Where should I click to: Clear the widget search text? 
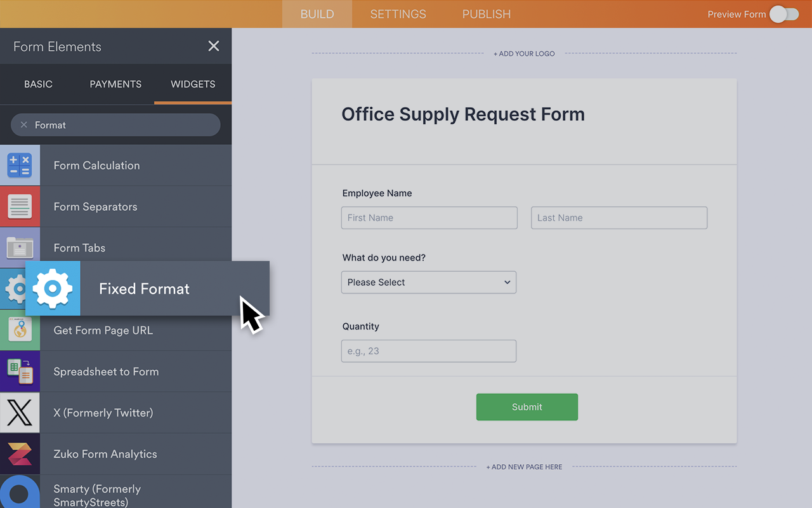24,125
